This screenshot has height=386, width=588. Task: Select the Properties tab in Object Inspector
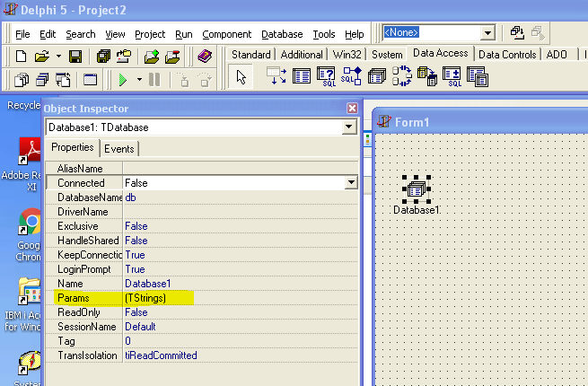[x=73, y=147]
